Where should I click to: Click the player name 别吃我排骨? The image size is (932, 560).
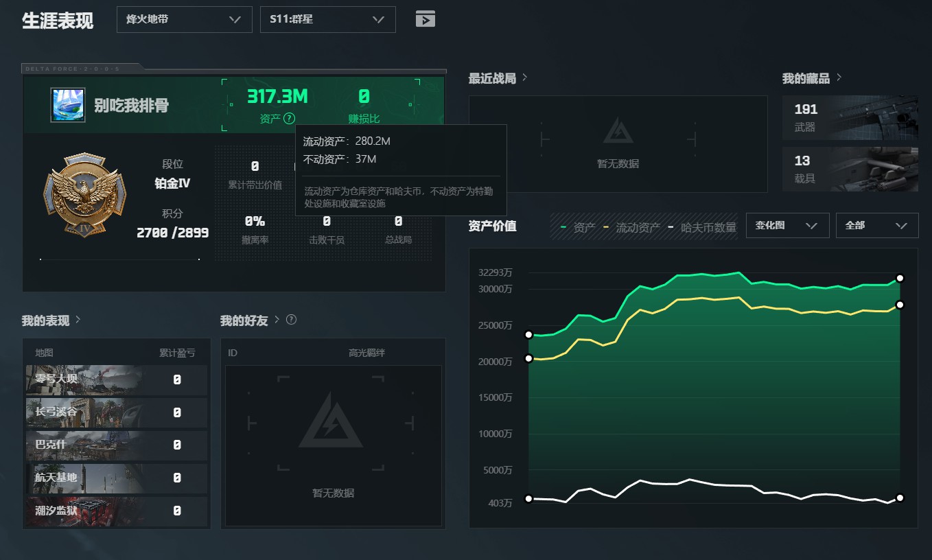131,106
